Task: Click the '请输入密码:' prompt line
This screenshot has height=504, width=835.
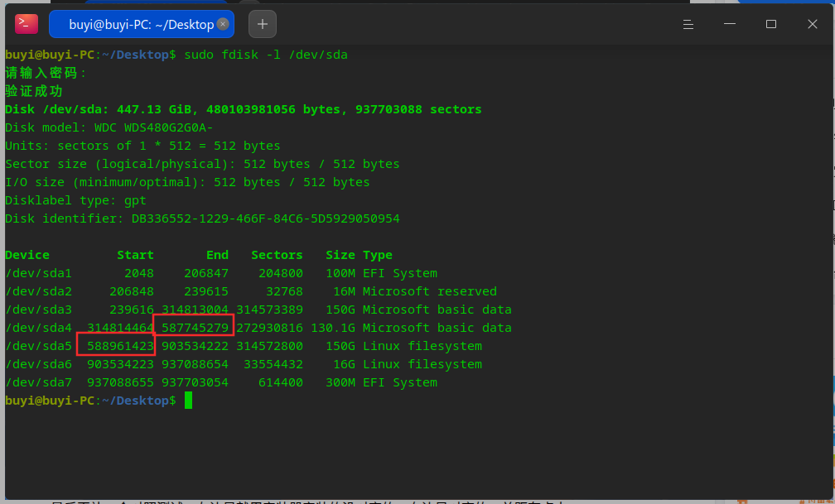Action: (x=46, y=73)
